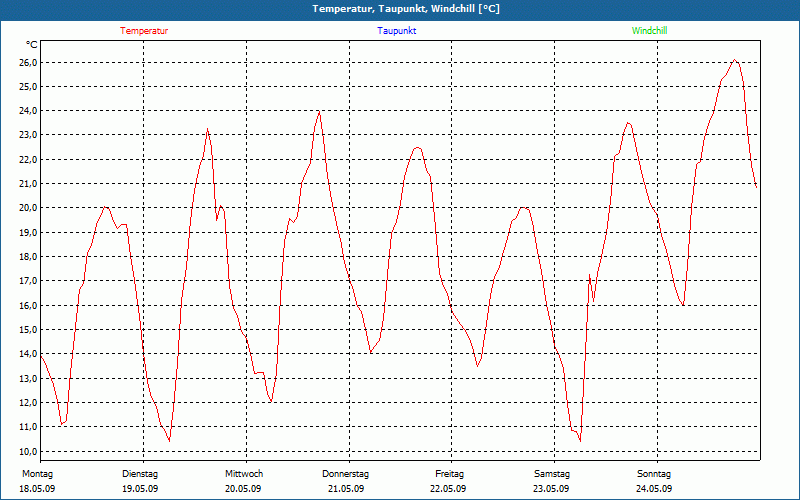The width and height of the screenshot is (800, 500).
Task: Click the chart title Temperatur, Taupunkt, Windchill
Action: click(406, 9)
